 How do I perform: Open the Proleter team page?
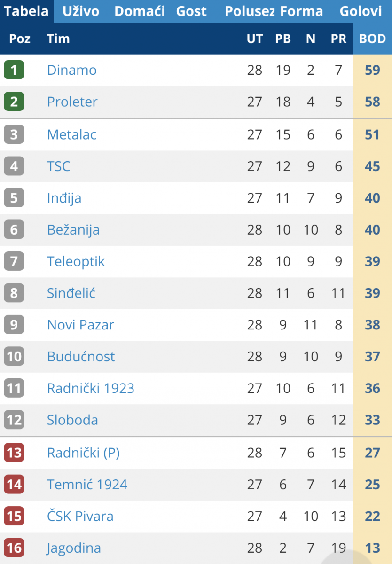pos(72,102)
